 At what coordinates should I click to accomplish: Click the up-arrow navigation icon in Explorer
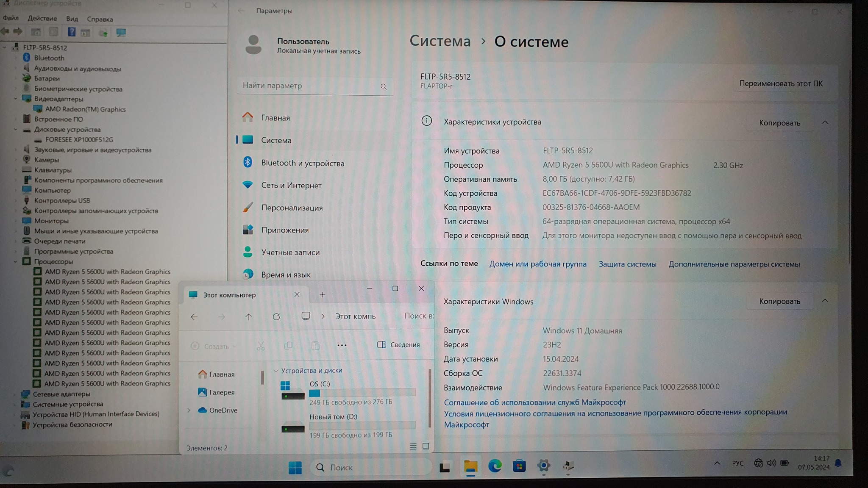pos(249,316)
